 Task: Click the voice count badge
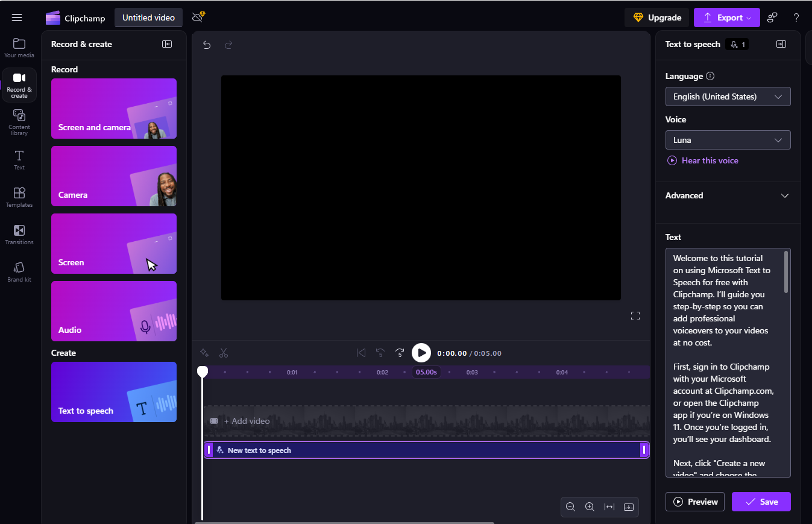point(738,44)
